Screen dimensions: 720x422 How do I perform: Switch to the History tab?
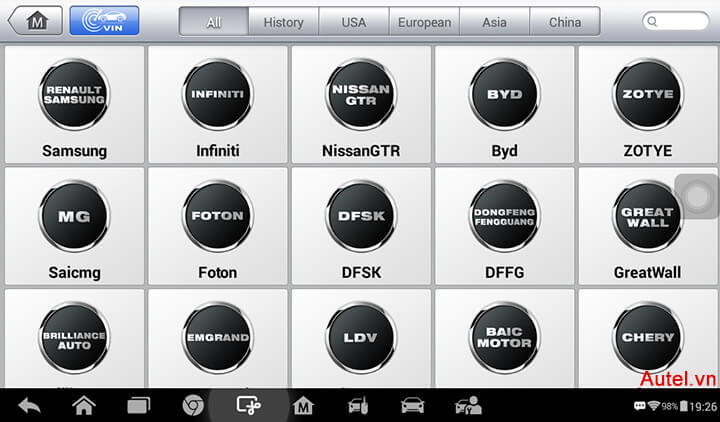[283, 22]
